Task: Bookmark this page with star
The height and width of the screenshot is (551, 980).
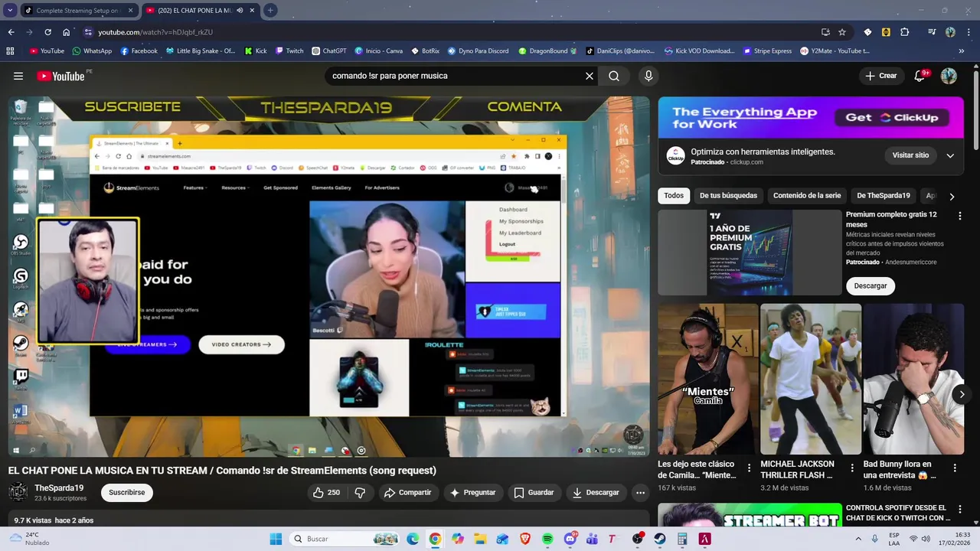Action: pyautogui.click(x=842, y=32)
